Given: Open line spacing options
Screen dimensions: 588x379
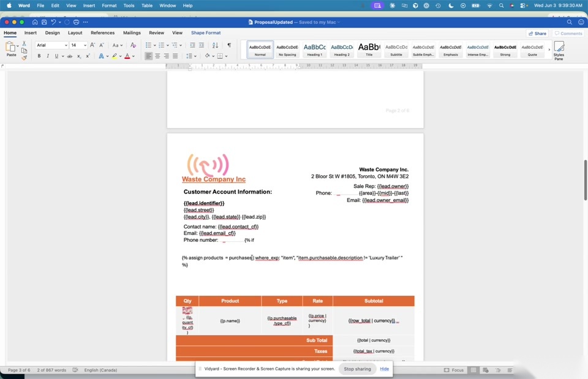Looking at the screenshot, I should click(x=191, y=56).
